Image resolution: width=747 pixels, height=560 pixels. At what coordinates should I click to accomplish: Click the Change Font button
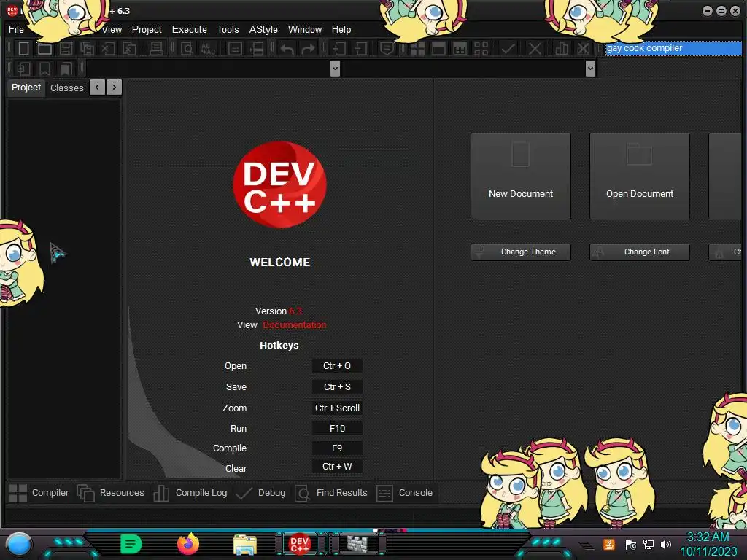click(x=640, y=252)
